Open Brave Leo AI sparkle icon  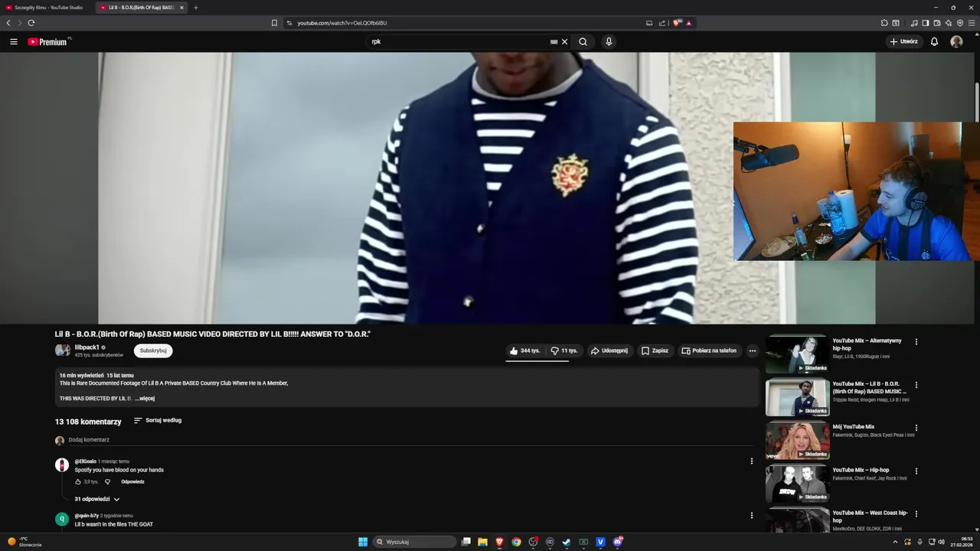(949, 23)
